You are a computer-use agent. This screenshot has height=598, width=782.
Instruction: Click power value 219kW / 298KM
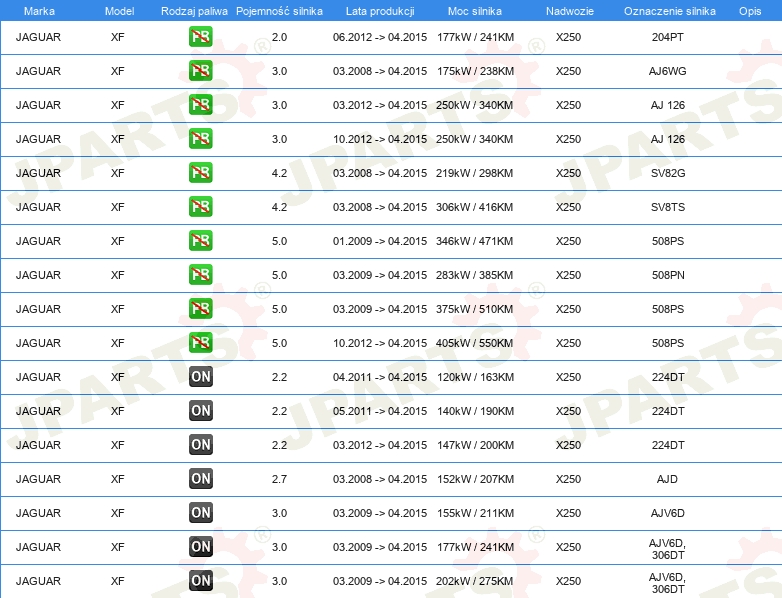click(474, 173)
